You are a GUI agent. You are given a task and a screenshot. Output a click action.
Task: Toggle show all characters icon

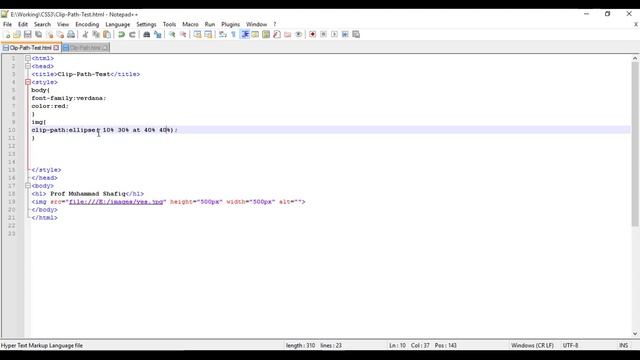(233, 35)
